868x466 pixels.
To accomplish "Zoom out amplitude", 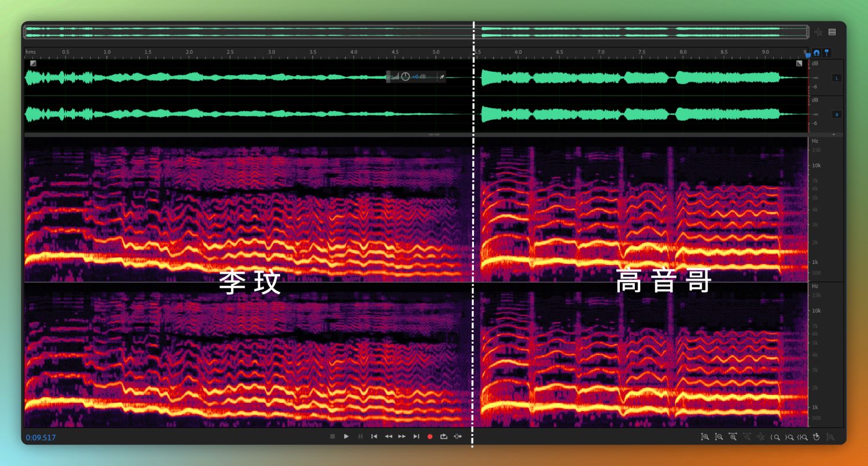I will coord(719,437).
